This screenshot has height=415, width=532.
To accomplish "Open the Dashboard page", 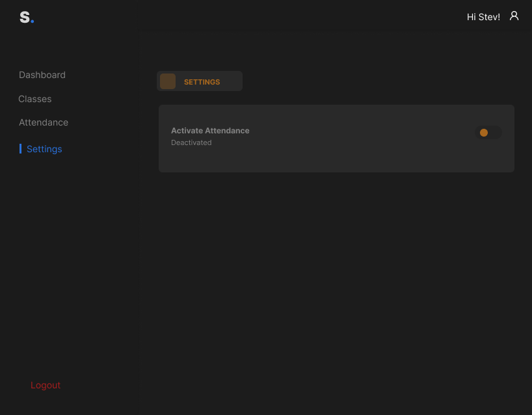I will pyautogui.click(x=42, y=75).
